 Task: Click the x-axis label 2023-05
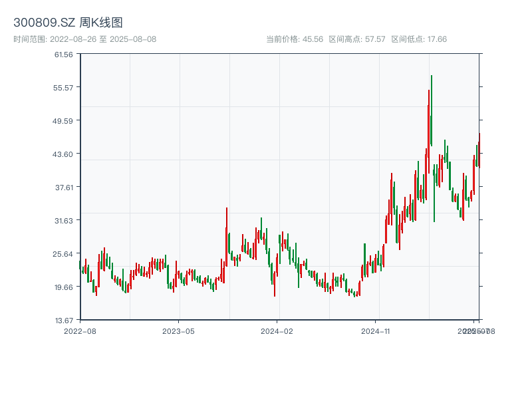pyautogui.click(x=178, y=331)
